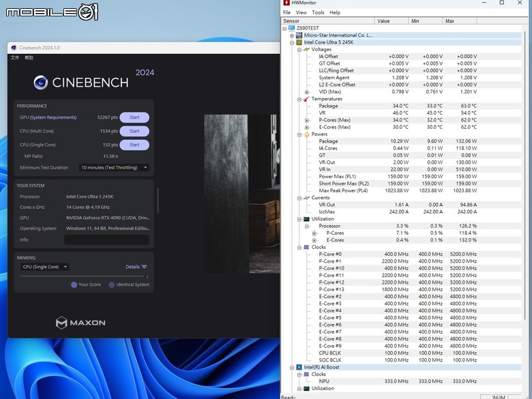Expand the P-Cores utilization entry
Image resolution: width=532 pixels, height=399 pixels.
(x=314, y=233)
